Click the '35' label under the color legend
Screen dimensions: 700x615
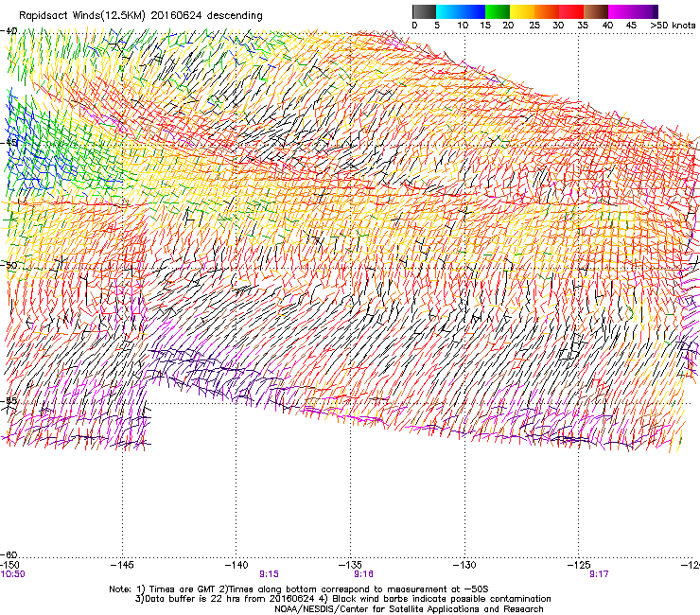pyautogui.click(x=583, y=26)
